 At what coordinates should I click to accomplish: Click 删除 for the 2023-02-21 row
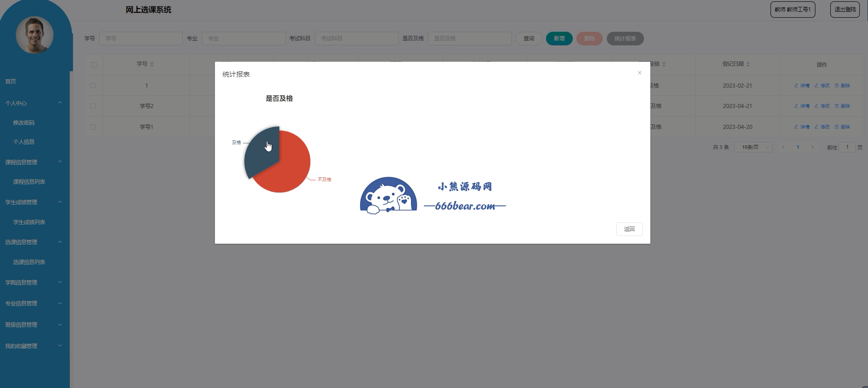tap(842, 86)
